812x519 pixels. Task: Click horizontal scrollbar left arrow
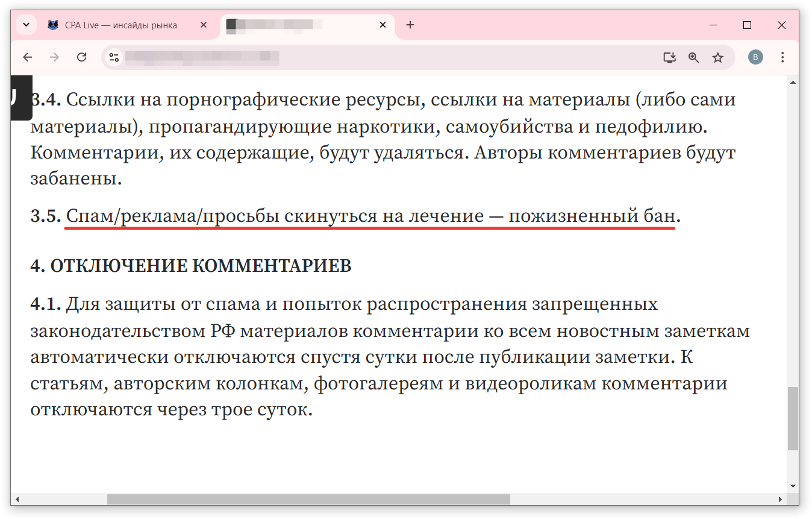[x=17, y=500]
